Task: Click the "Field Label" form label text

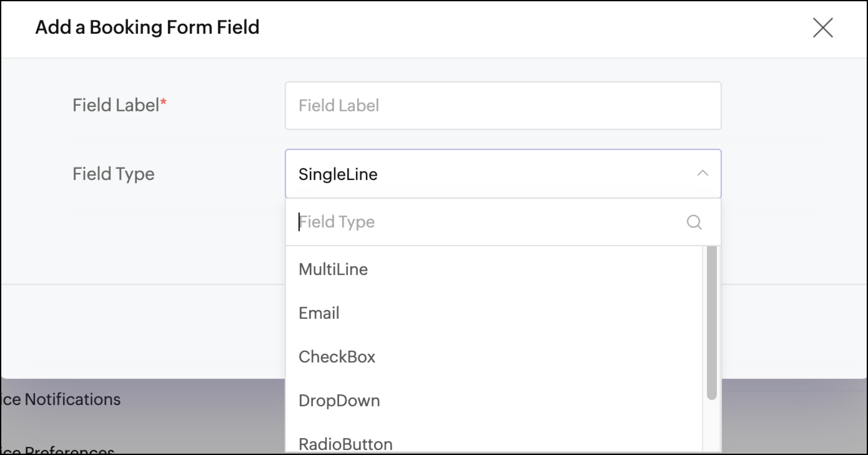Action: tap(116, 105)
